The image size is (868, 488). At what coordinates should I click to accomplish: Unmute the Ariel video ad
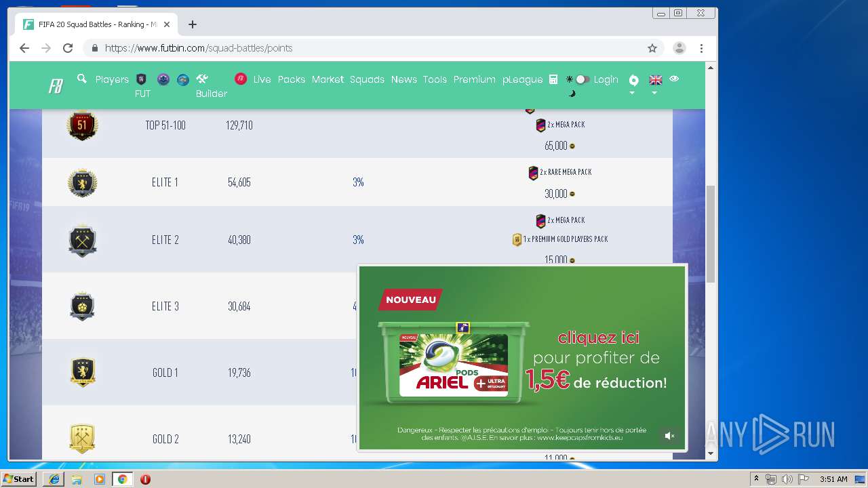coord(669,436)
